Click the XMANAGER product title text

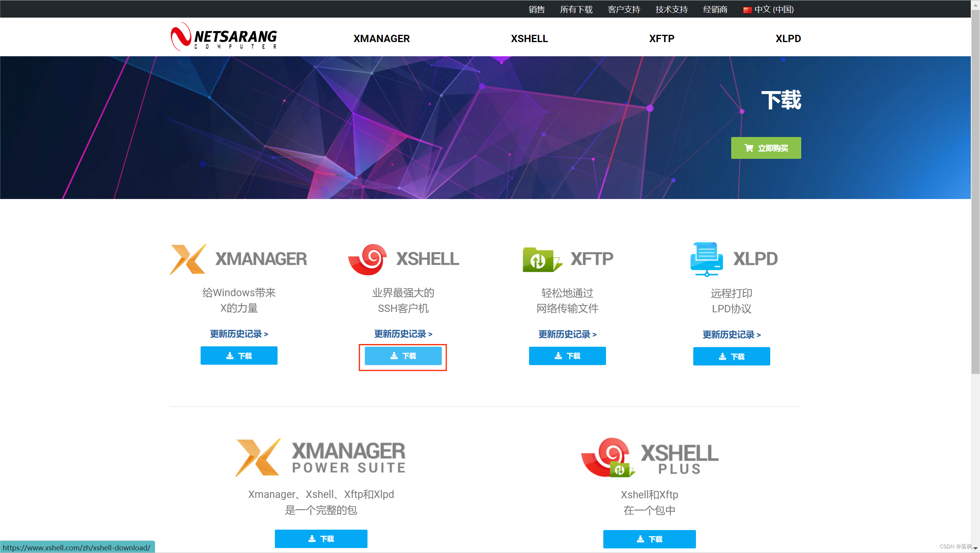[x=261, y=259]
